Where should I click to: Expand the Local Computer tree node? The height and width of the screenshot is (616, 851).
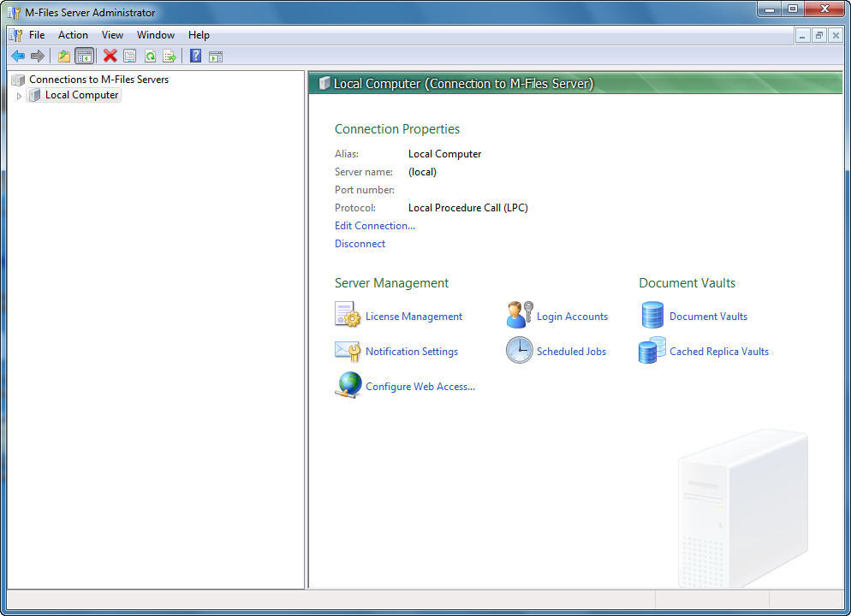pyautogui.click(x=19, y=96)
